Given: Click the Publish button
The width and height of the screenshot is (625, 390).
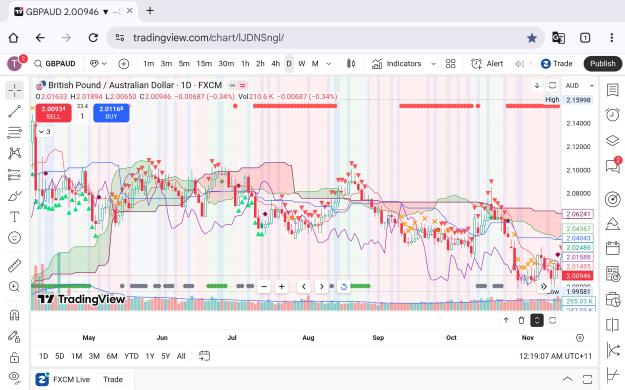Looking at the screenshot, I should (x=603, y=63).
